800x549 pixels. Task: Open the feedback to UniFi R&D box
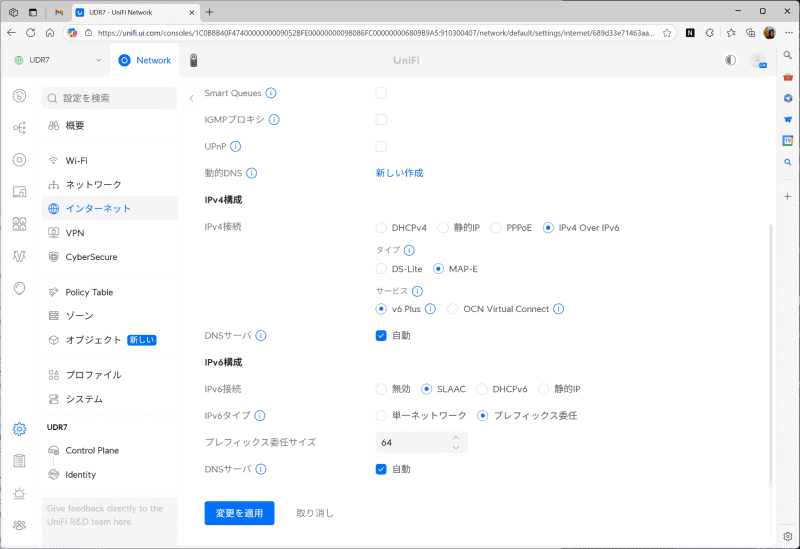110,521
